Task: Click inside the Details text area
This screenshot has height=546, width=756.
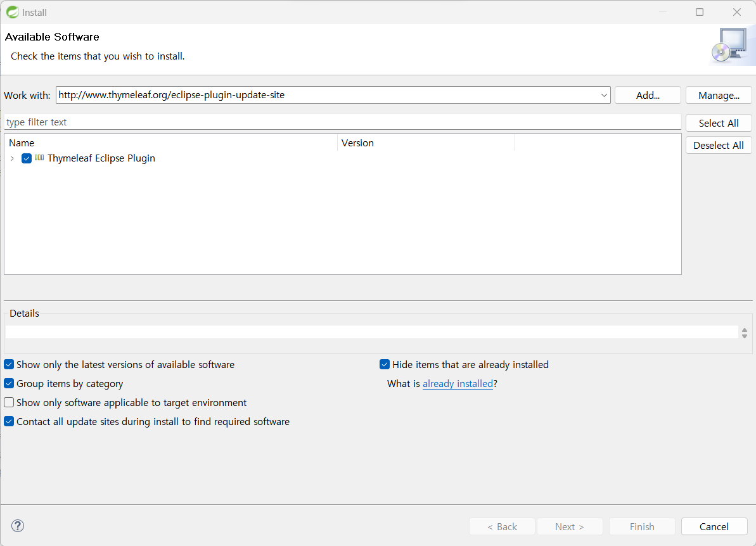Action: coord(371,332)
